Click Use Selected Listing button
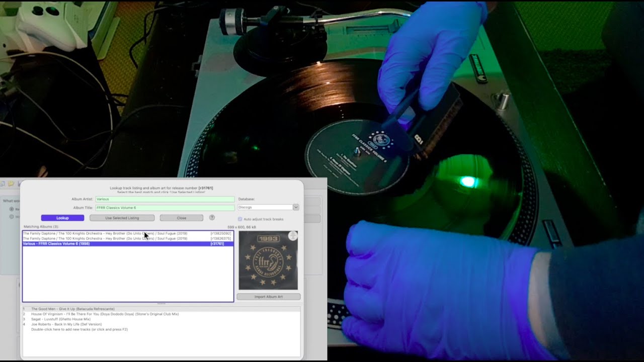 tap(122, 218)
